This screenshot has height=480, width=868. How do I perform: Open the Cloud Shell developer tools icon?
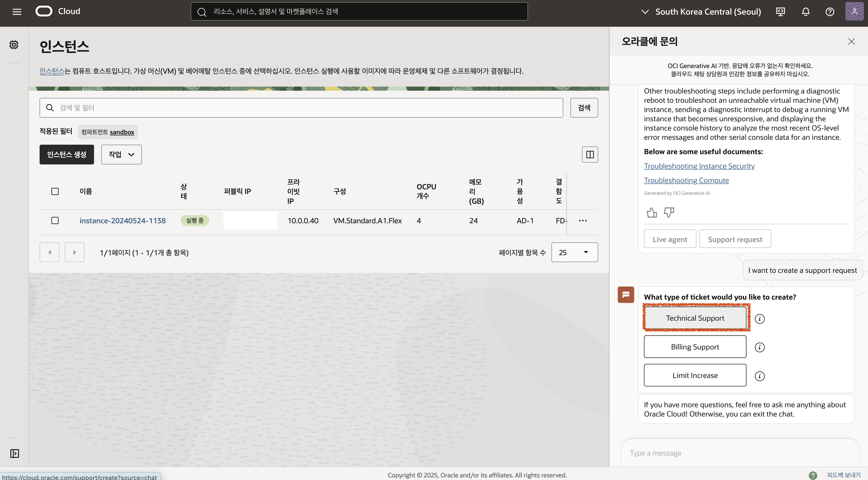tap(780, 12)
